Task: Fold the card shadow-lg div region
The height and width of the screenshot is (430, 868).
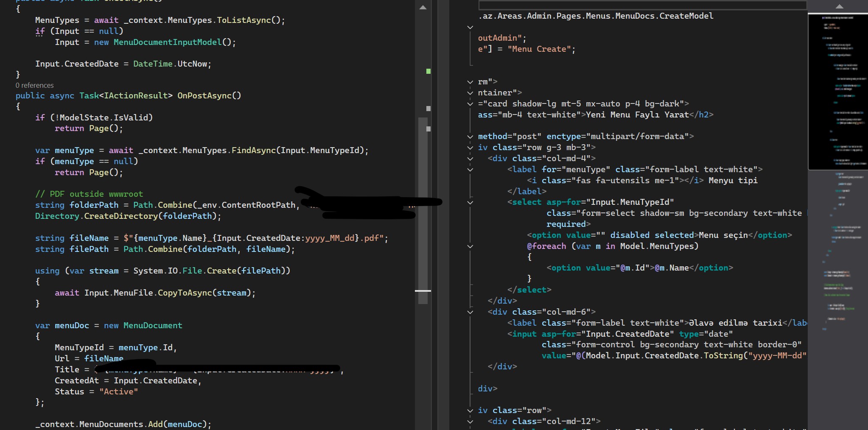Action: point(470,104)
